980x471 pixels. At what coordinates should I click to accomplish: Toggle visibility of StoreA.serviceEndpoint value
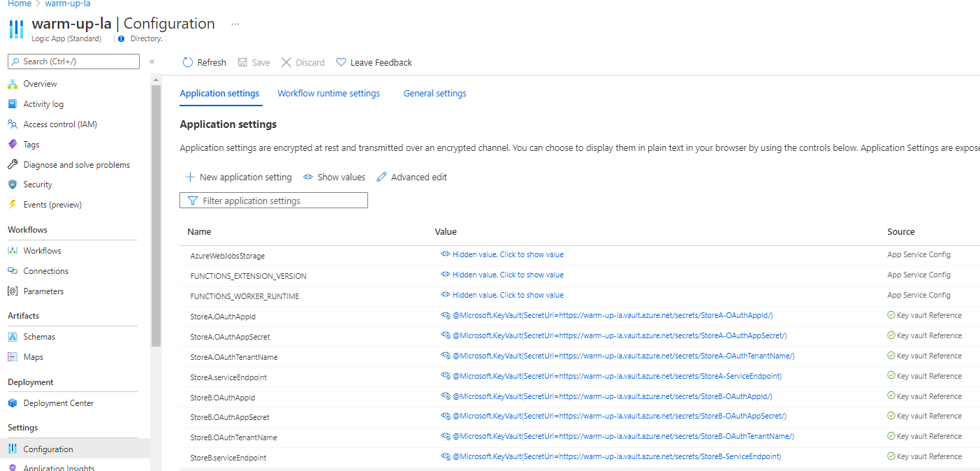[445, 376]
